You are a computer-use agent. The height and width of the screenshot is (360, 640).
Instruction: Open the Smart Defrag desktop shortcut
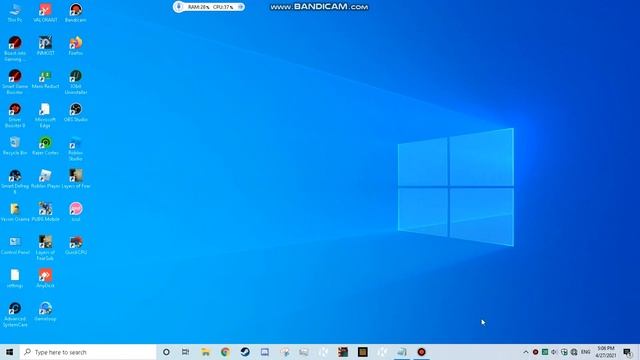[x=15, y=182]
